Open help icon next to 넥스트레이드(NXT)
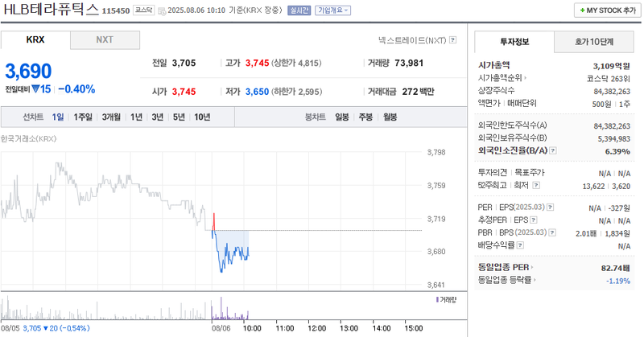Viewport: 644px width, 337px height. [x=452, y=40]
